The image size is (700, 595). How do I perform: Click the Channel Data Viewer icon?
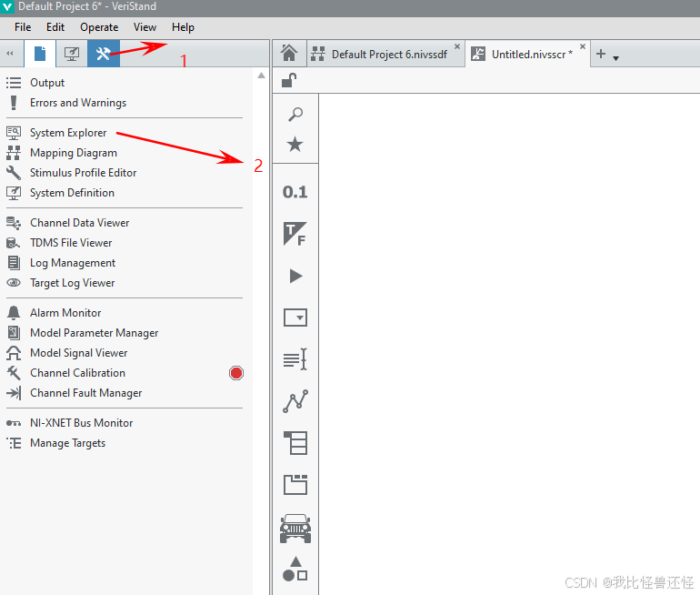point(14,223)
